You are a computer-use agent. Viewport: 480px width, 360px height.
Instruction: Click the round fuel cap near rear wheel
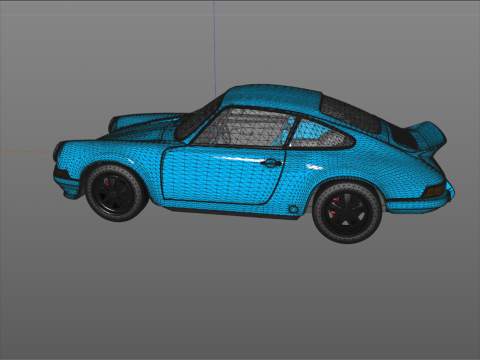tap(293, 209)
